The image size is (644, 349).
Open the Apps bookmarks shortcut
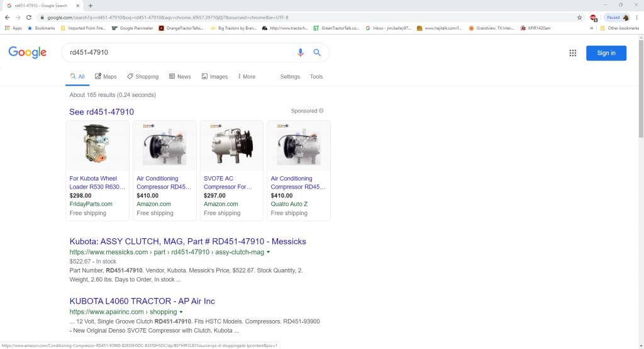tap(13, 28)
